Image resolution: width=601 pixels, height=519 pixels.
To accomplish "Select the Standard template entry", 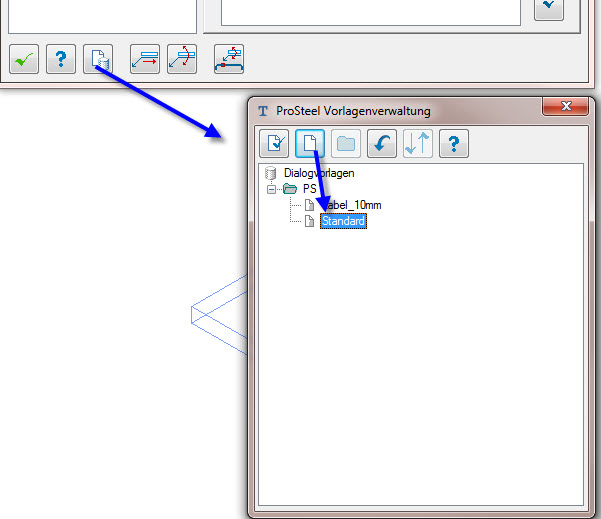I will tap(343, 221).
